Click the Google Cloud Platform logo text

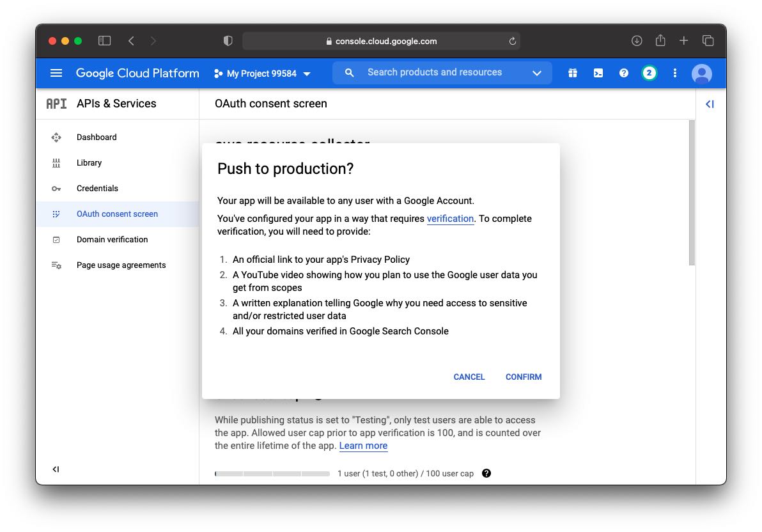[x=137, y=73]
